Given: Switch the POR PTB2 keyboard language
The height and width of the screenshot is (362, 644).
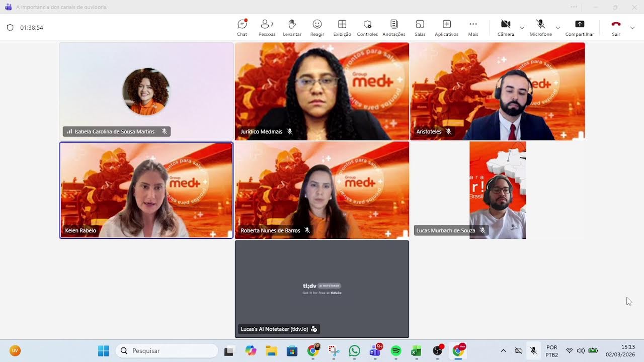Looking at the screenshot, I should (x=552, y=351).
